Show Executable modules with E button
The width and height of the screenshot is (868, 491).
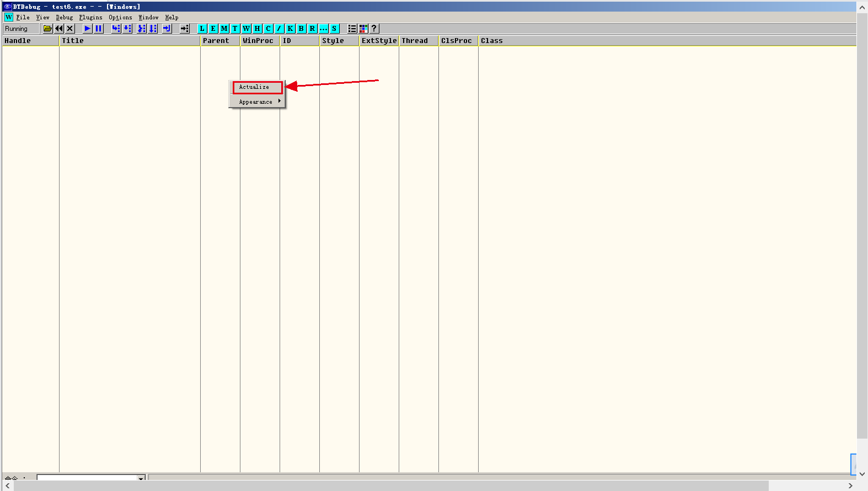[213, 29]
